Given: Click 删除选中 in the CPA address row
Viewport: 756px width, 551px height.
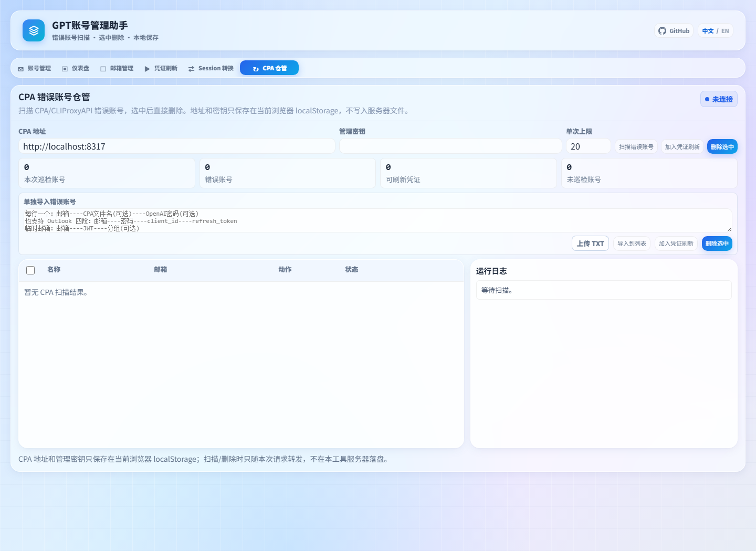Looking at the screenshot, I should tap(722, 147).
